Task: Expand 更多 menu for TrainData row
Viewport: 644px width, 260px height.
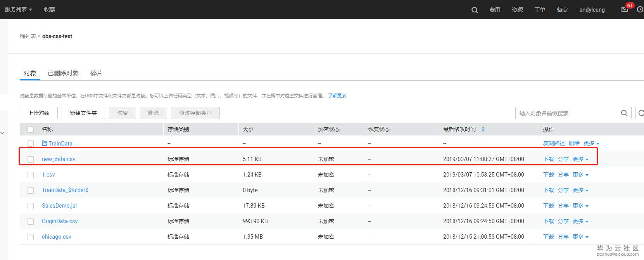Action: [x=591, y=143]
